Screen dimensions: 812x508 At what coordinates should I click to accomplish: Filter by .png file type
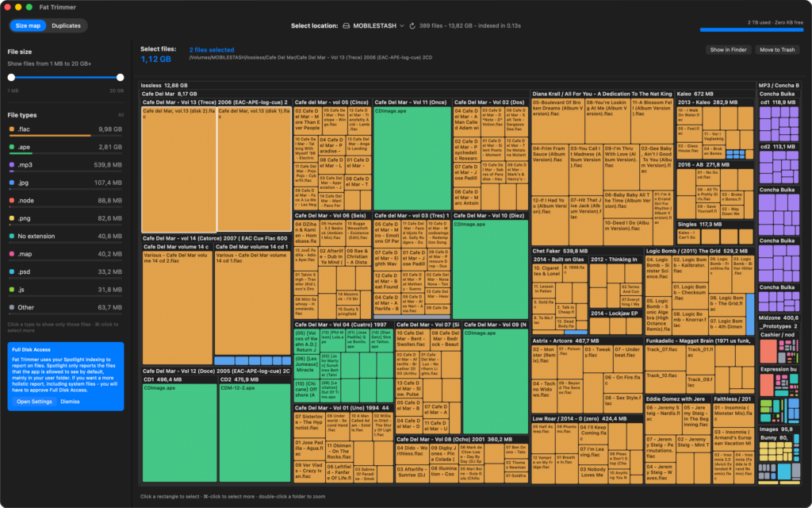pyautogui.click(x=65, y=218)
